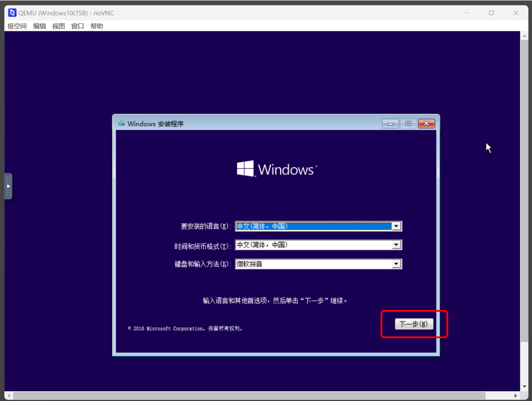Open the 极空间 menu
This screenshot has height=401, width=532.
[x=16, y=26]
